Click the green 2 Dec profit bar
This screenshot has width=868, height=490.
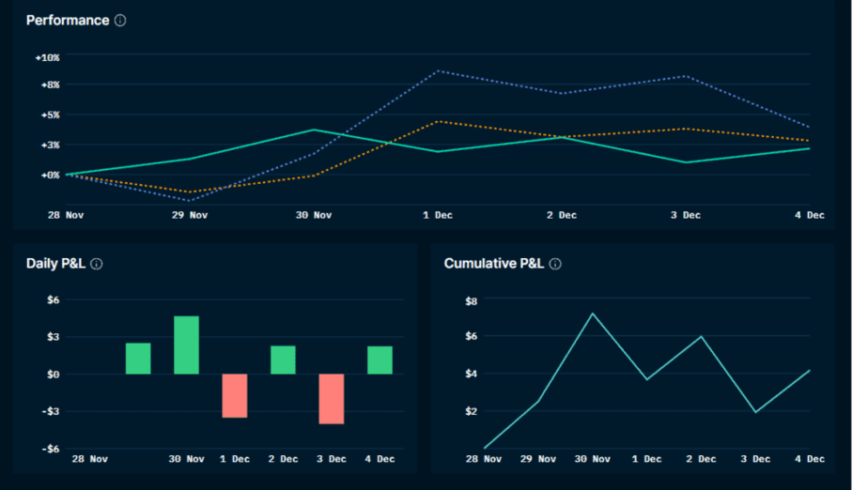point(283,360)
